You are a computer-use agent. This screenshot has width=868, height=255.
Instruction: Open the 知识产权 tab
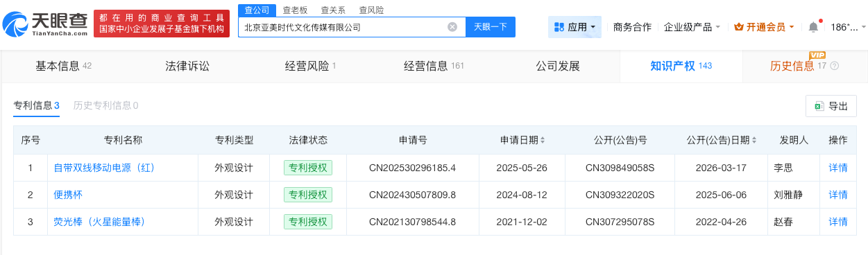tap(681, 66)
